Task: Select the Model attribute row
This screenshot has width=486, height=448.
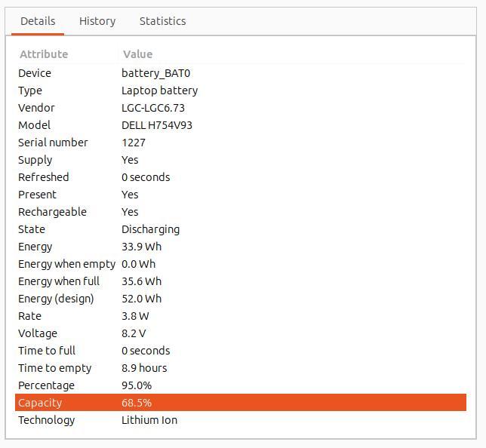Action: click(241, 125)
